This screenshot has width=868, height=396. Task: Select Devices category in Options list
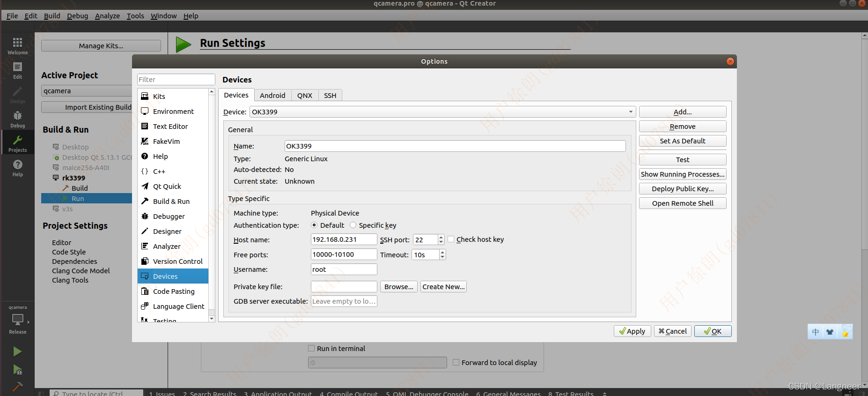pyautogui.click(x=173, y=276)
